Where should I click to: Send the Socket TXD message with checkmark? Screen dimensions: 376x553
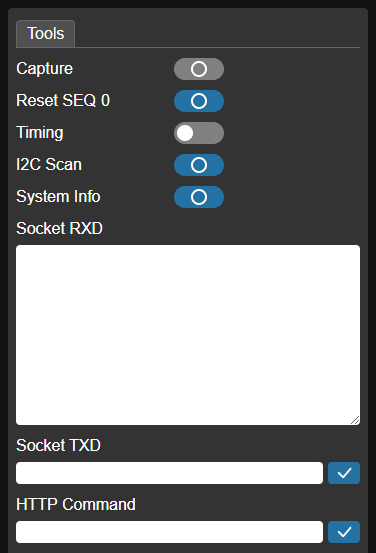coord(344,473)
